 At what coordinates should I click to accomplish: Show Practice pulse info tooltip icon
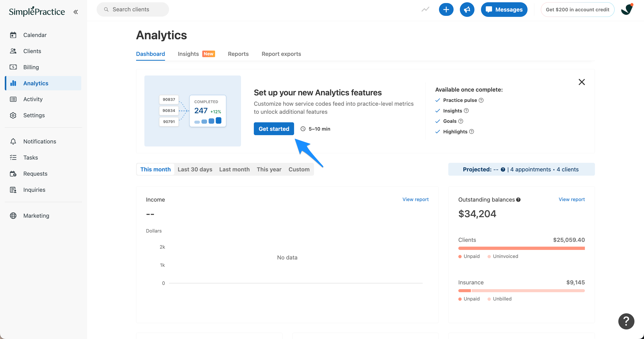(481, 100)
